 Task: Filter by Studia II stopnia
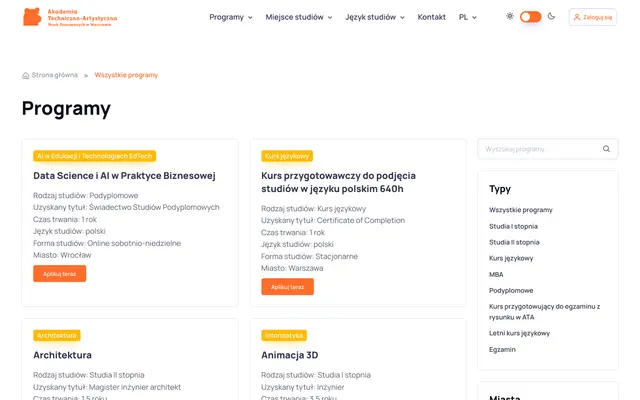point(514,242)
